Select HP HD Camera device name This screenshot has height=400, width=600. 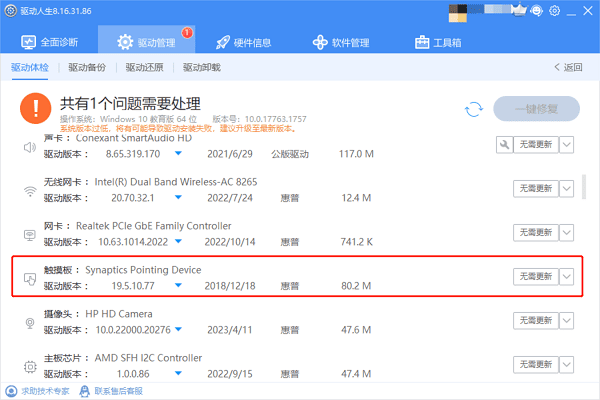tap(119, 314)
